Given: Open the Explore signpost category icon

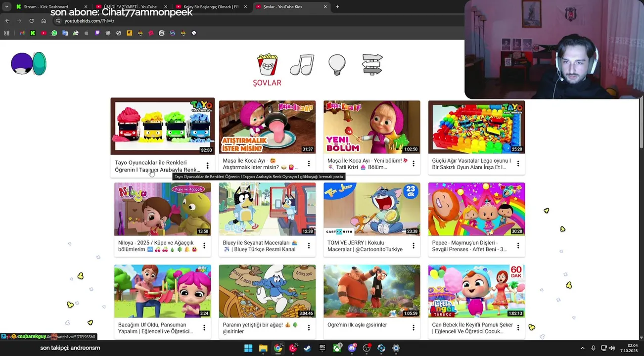Looking at the screenshot, I should [x=372, y=65].
